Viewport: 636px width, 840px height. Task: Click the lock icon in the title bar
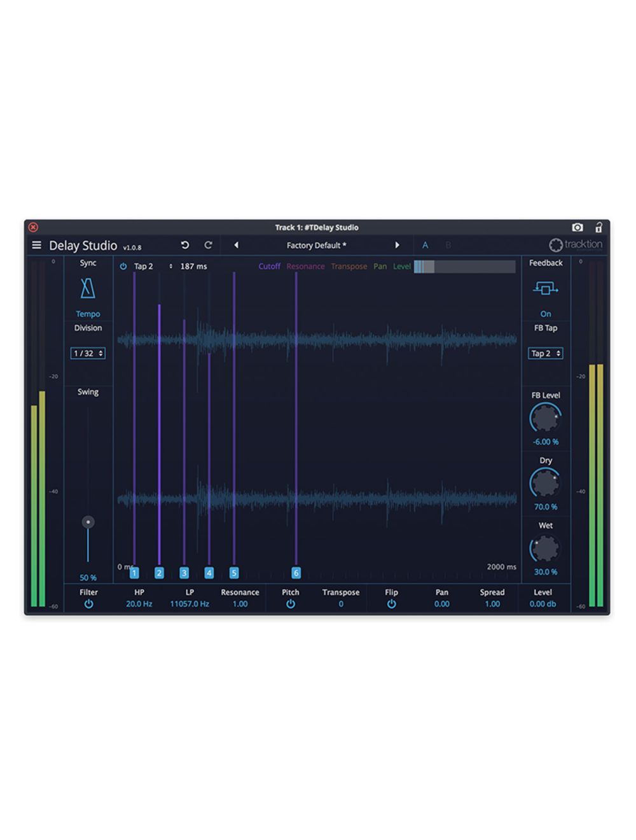[598, 227]
